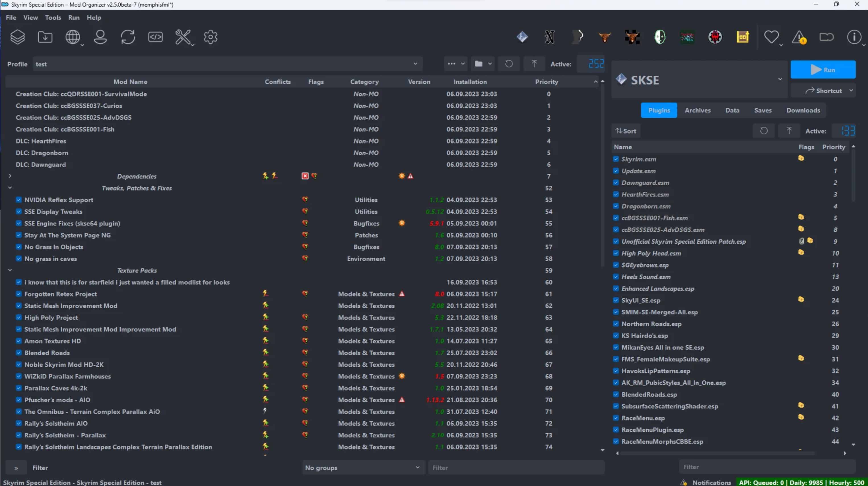Open the warning triangle notifications icon
The width and height of the screenshot is (868, 486).
799,37
